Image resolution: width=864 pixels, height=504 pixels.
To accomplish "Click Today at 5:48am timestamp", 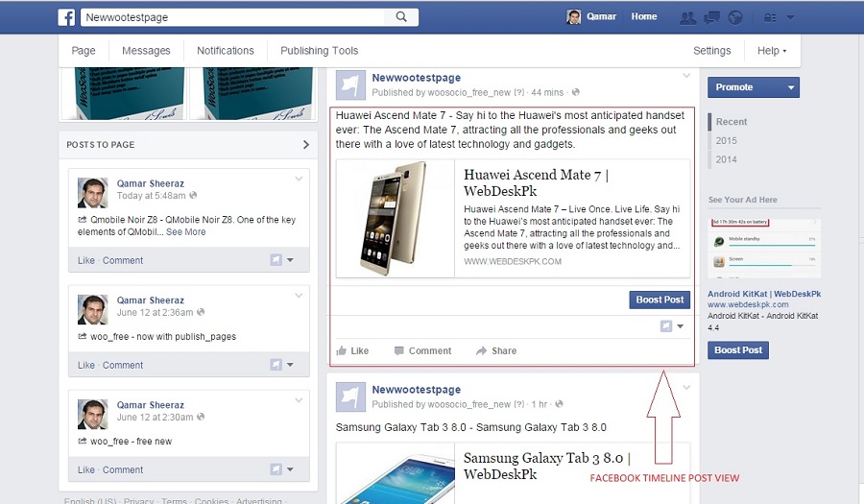I will tap(152, 196).
